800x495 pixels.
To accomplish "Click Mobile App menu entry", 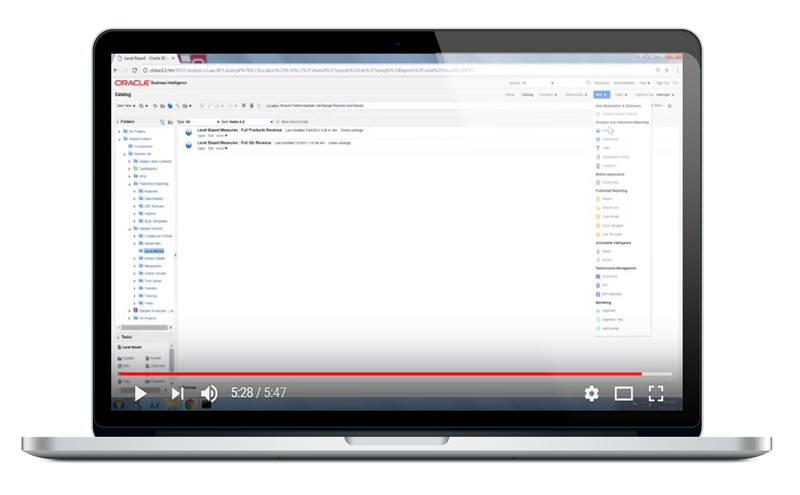I will coord(608,182).
